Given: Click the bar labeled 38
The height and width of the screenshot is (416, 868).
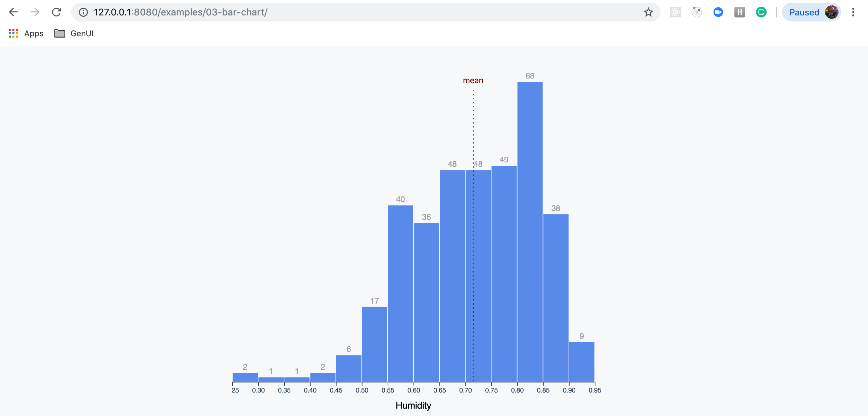Looking at the screenshot, I should point(556,298).
